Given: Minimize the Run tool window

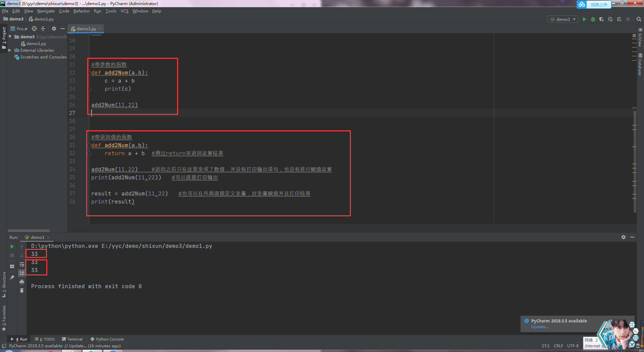Looking at the screenshot, I should (632, 237).
